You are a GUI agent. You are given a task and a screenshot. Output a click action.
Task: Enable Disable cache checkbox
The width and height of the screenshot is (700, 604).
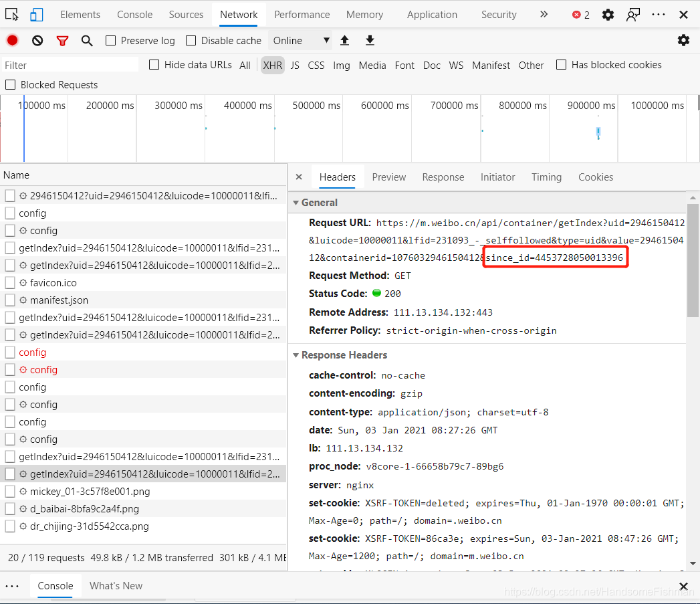pos(191,41)
